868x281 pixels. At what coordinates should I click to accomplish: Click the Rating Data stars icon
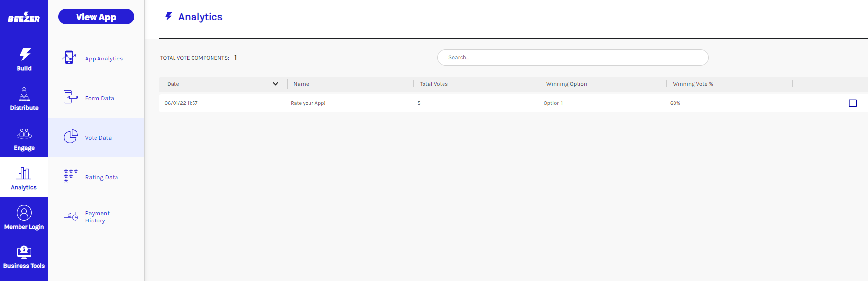click(70, 176)
